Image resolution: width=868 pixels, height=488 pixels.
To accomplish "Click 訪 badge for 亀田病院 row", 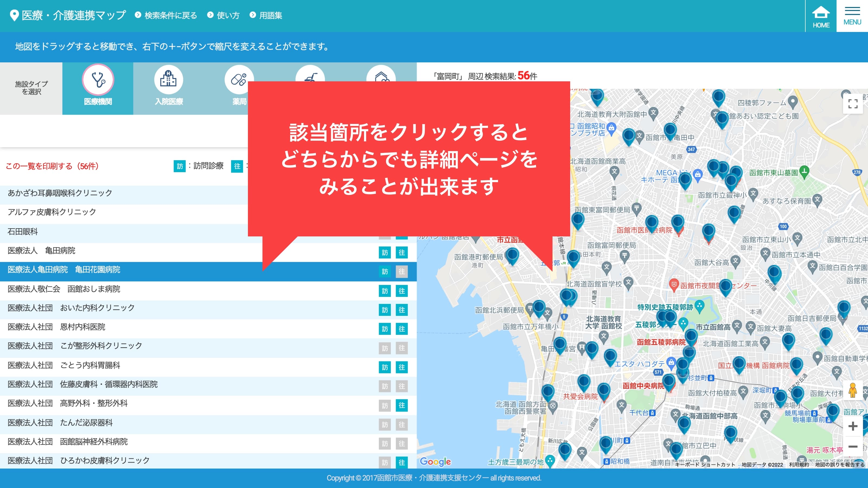I will [x=385, y=253].
